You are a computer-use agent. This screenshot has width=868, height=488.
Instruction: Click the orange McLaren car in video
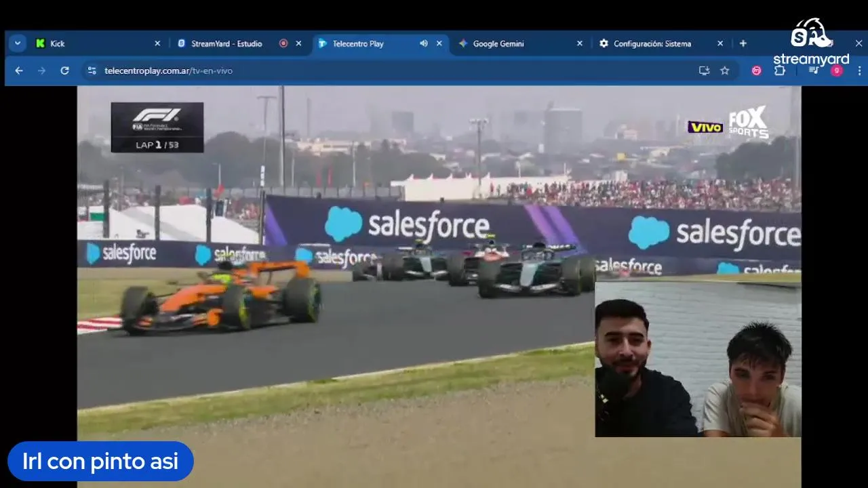[x=221, y=296]
